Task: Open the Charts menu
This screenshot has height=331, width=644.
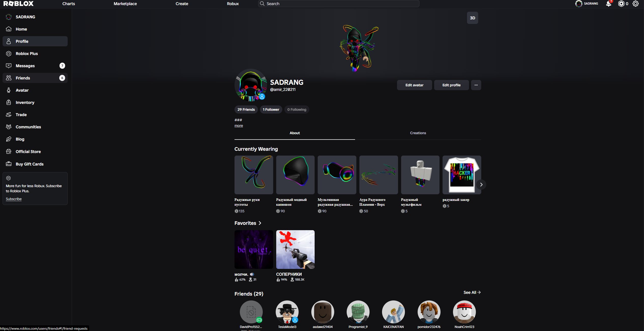Action: pyautogui.click(x=69, y=4)
